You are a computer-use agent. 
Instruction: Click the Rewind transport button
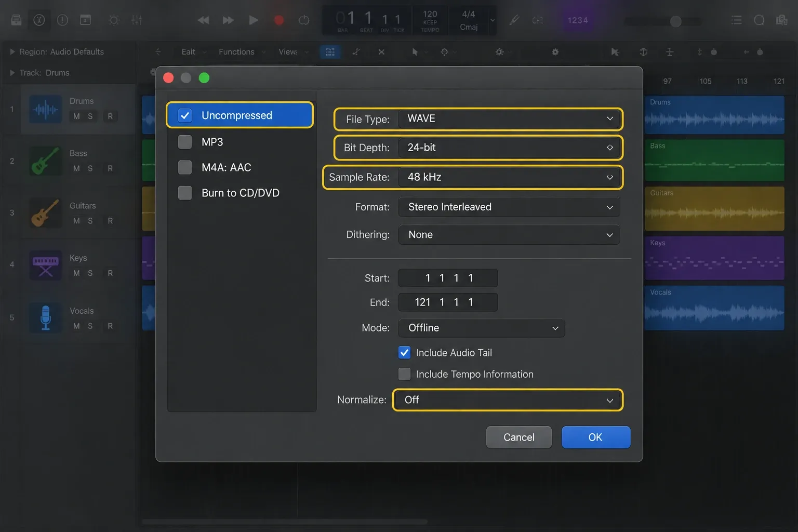coord(203,20)
